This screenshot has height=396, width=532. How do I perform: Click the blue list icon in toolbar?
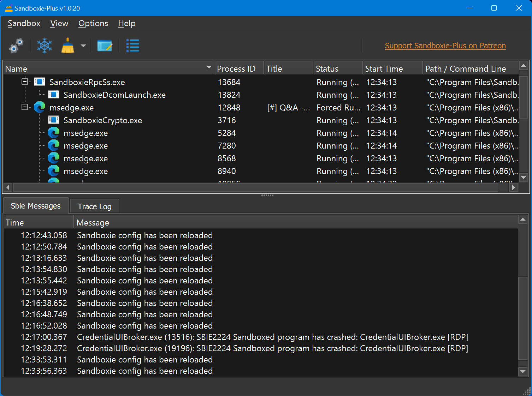pos(133,46)
